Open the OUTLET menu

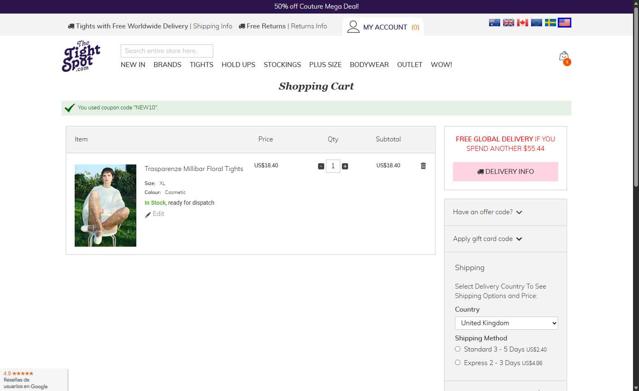(410, 65)
